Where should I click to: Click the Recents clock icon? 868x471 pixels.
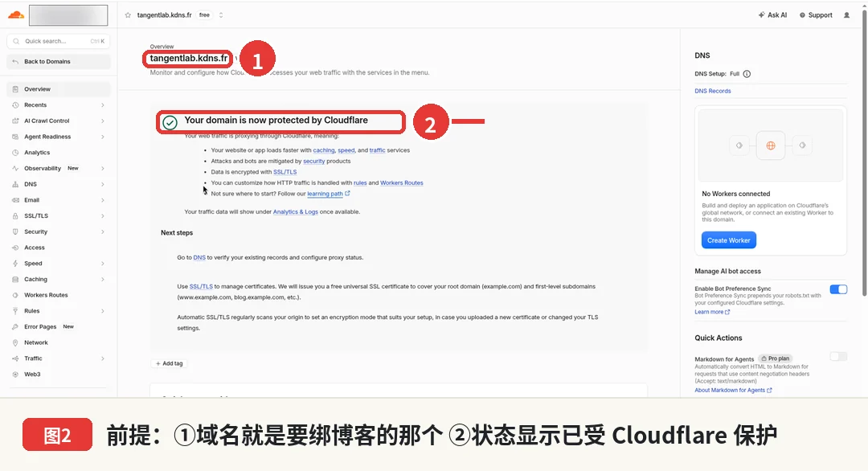coord(15,105)
